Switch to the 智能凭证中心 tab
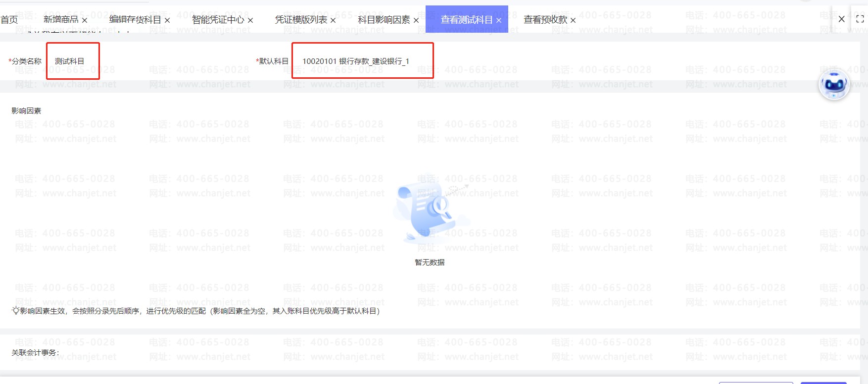The height and width of the screenshot is (384, 868). point(218,20)
